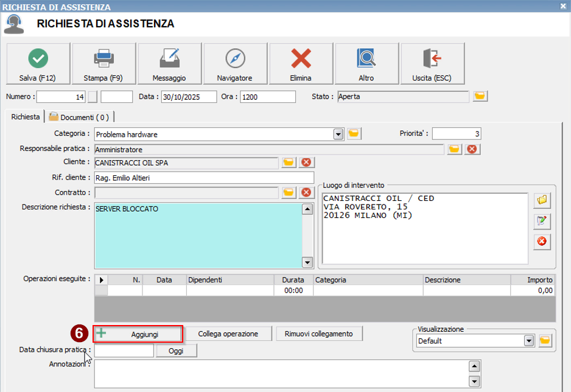Click the Collega operazione button
This screenshot has height=392, width=571.
pyautogui.click(x=228, y=334)
